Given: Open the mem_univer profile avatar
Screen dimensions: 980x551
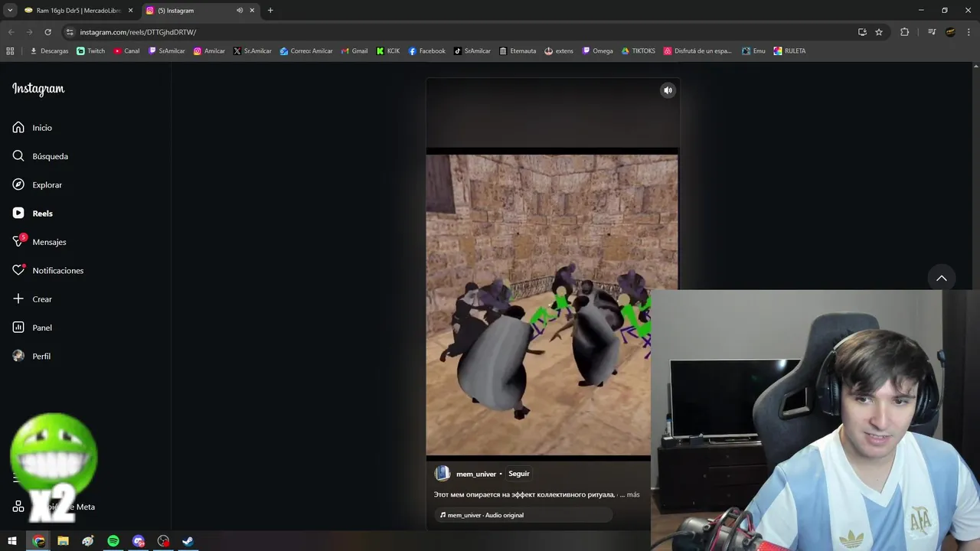Looking at the screenshot, I should pos(442,474).
